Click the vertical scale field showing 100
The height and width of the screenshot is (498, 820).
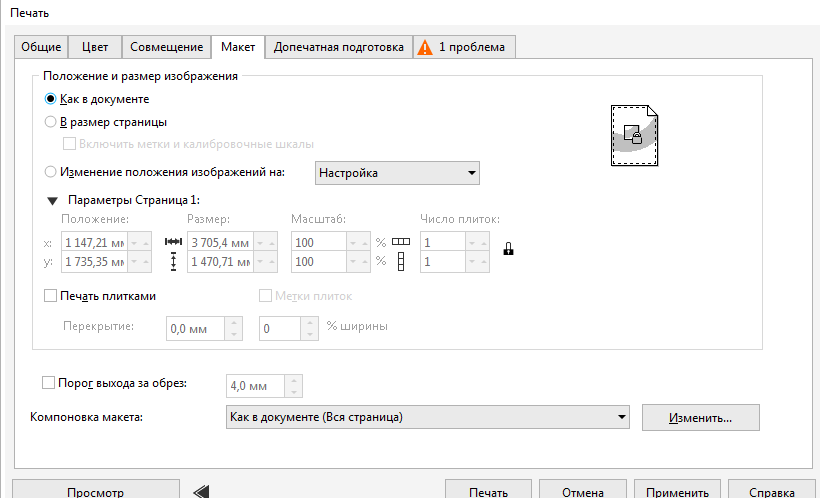coord(319,262)
